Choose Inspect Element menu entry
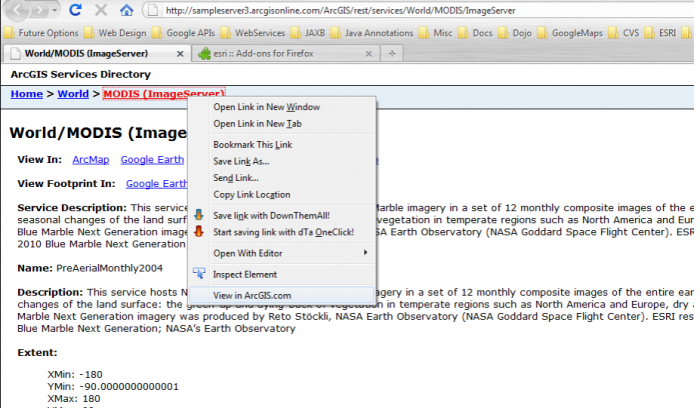This screenshot has height=408, width=700. (282, 275)
